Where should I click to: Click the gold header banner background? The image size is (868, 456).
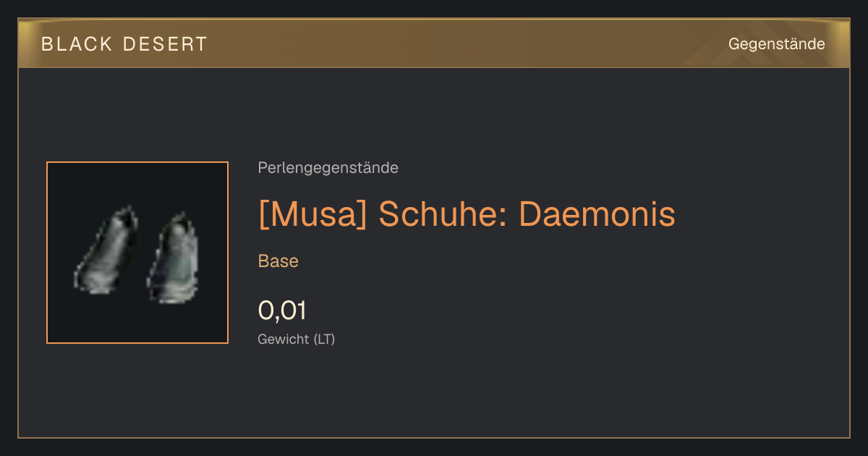coord(434,44)
